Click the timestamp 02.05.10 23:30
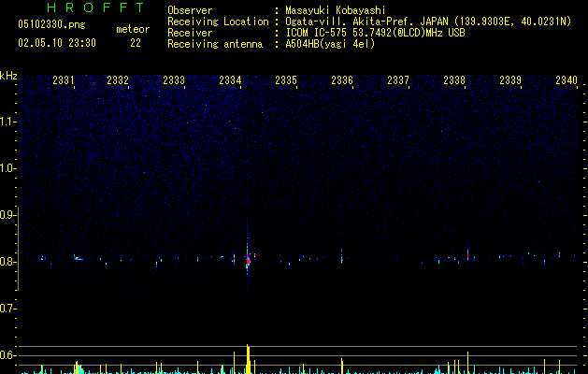The image size is (588, 374). (x=57, y=43)
